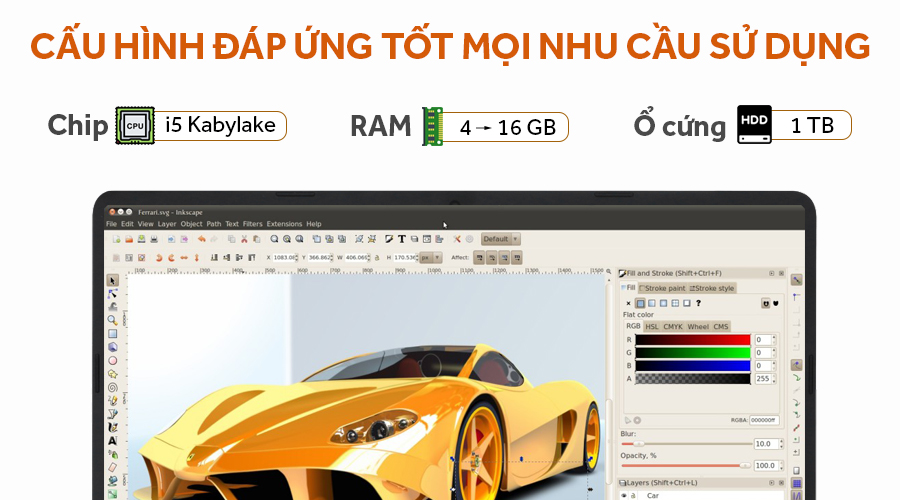Select the Spiral tool
Image resolution: width=900 pixels, height=500 pixels.
point(112,387)
